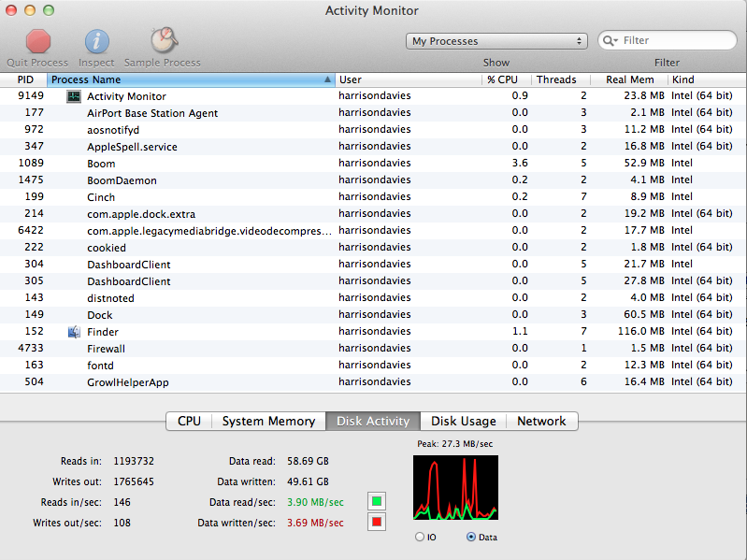
Task: Click the 3.69 MB/sec data written value
Action: (315, 523)
